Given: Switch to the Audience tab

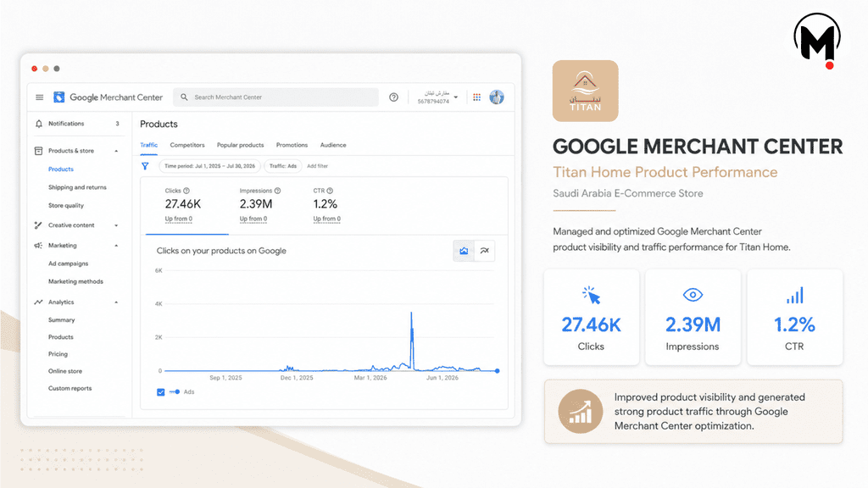Looking at the screenshot, I should pos(333,145).
